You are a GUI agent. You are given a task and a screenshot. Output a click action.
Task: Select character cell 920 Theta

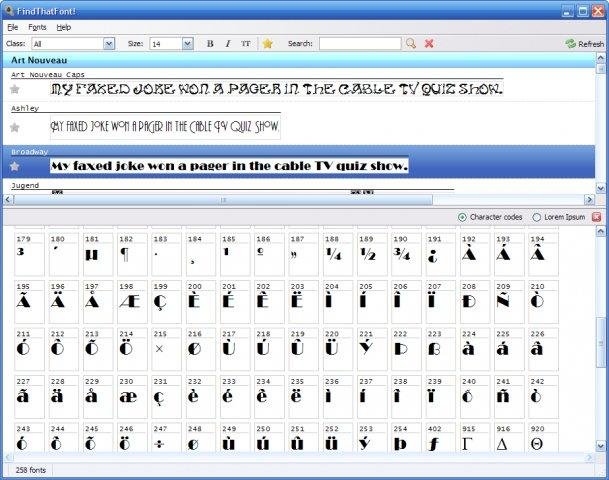click(x=543, y=438)
